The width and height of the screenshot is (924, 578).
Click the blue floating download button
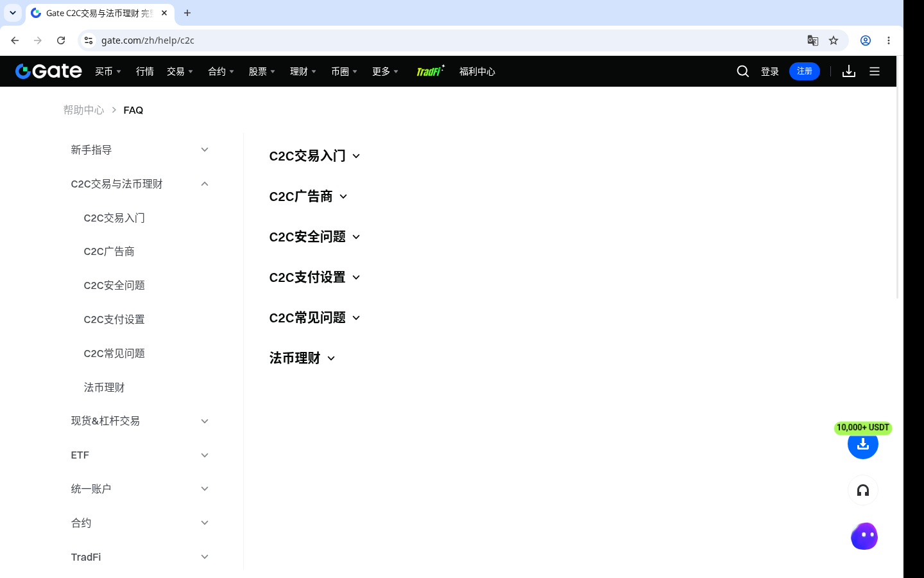[863, 444]
